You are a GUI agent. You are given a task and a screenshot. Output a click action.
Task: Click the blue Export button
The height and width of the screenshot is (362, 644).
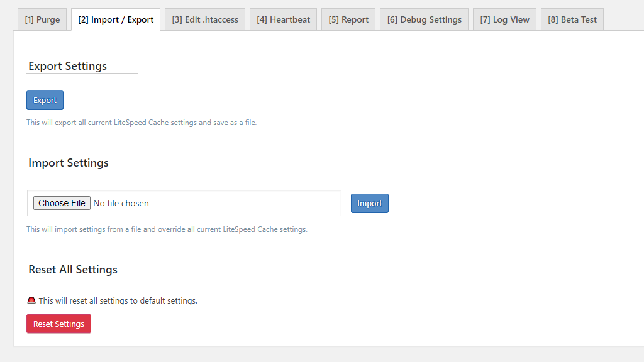click(45, 100)
